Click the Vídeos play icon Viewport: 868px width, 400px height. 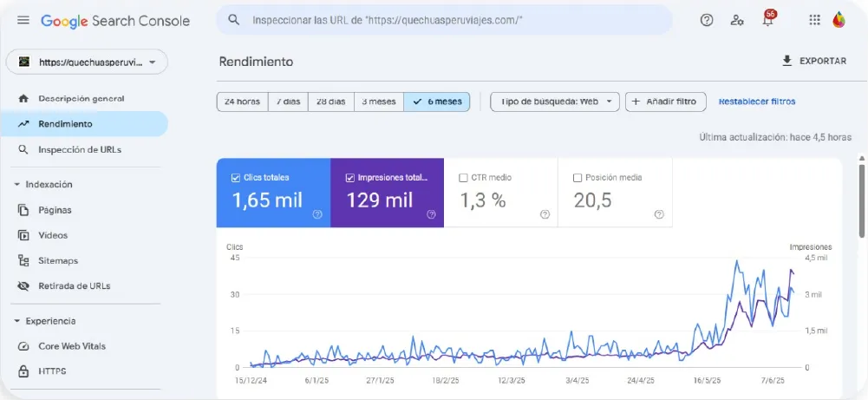coord(23,235)
